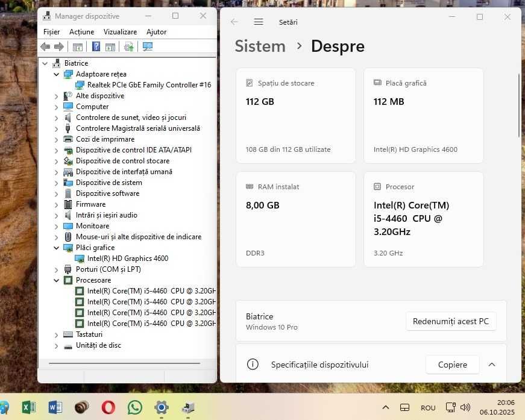525x420 pixels.
Task: Select Dispozitive software tree item
Action: [x=107, y=193]
